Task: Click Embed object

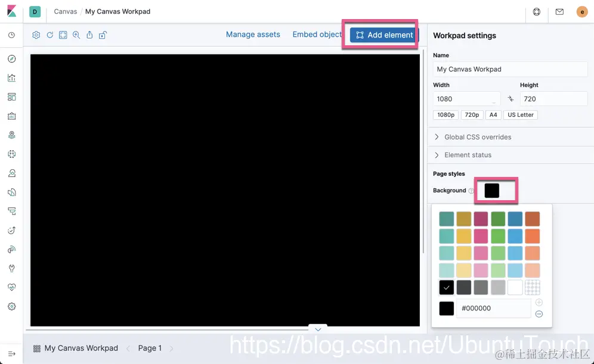Action: click(317, 35)
